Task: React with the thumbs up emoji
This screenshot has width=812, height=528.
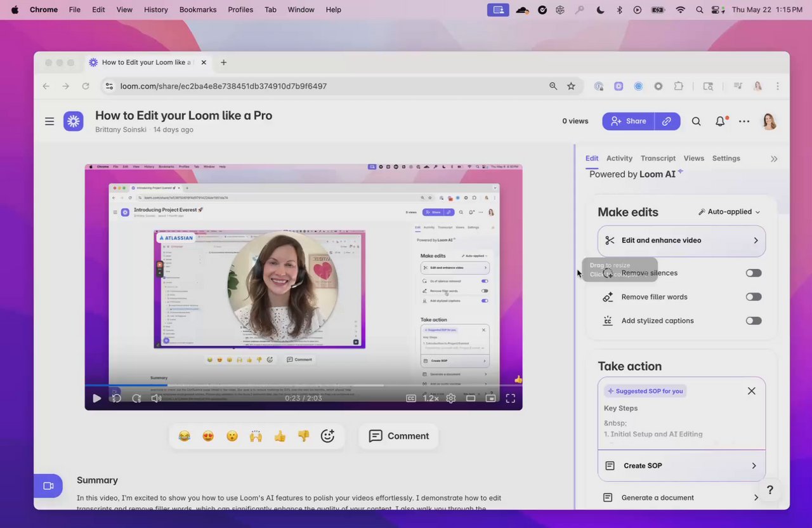Action: [280, 436]
